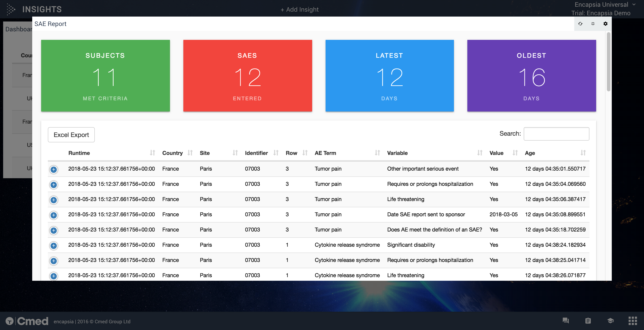
Task: Open the chat messages icon in footer
Action: pos(566,321)
